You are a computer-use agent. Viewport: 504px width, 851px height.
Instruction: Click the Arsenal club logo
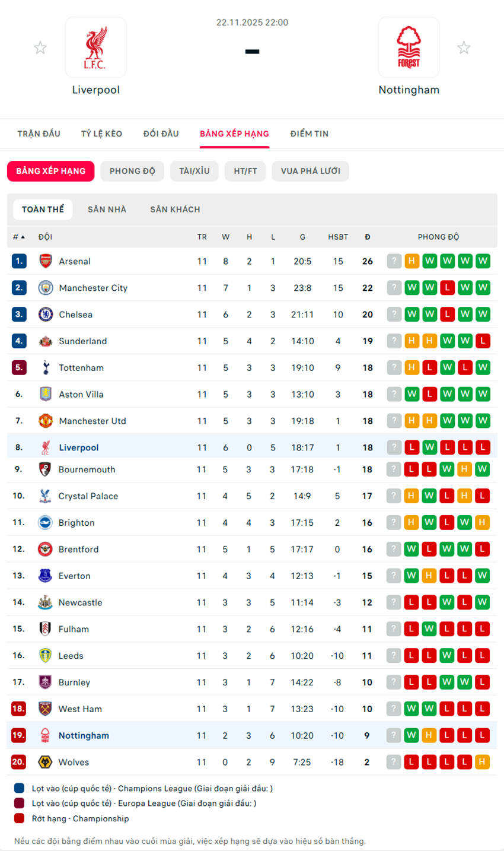[x=46, y=261]
